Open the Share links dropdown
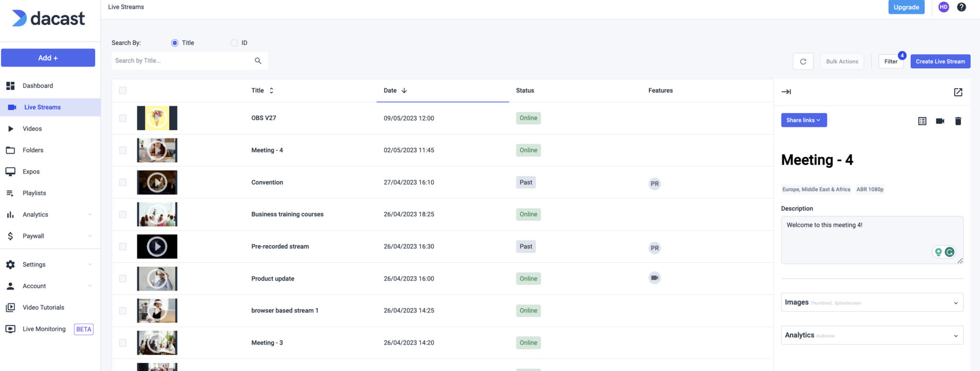This screenshot has width=980, height=371. pyautogui.click(x=803, y=120)
